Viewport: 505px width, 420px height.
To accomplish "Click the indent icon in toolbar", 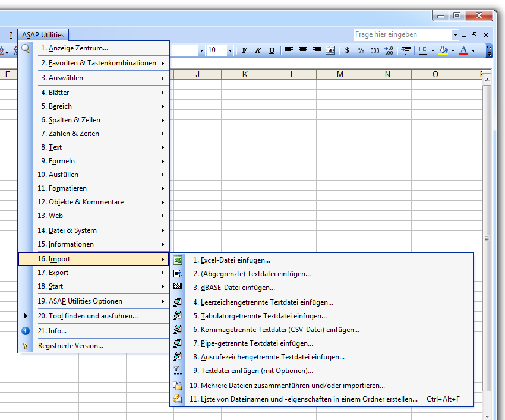I will coord(406,50).
